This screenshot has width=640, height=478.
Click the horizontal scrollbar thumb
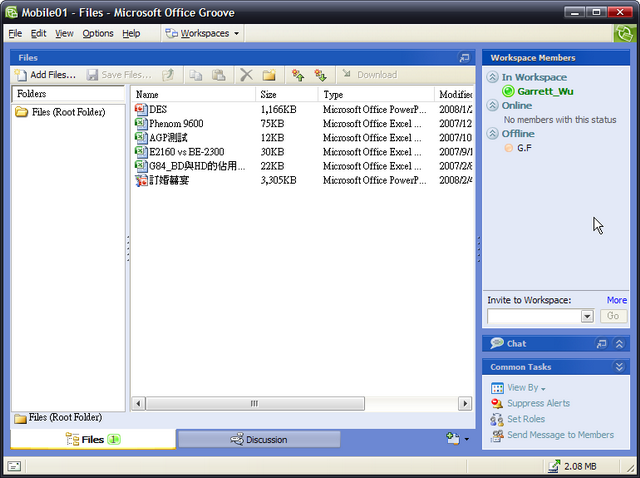pyautogui.click(x=255, y=404)
